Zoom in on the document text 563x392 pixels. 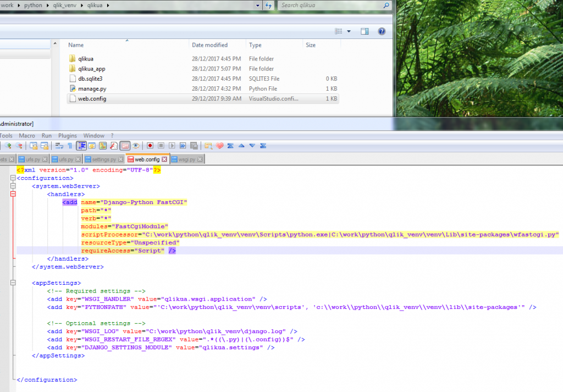point(7,146)
